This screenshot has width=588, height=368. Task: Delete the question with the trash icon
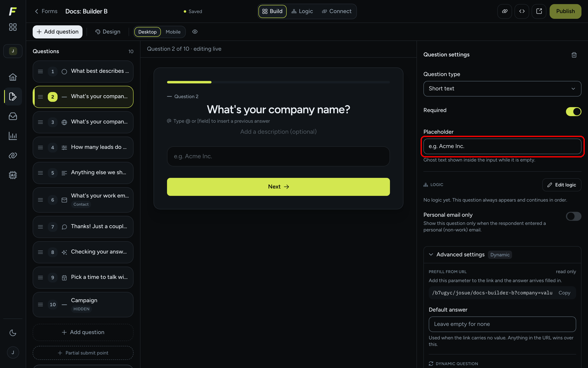tap(574, 55)
